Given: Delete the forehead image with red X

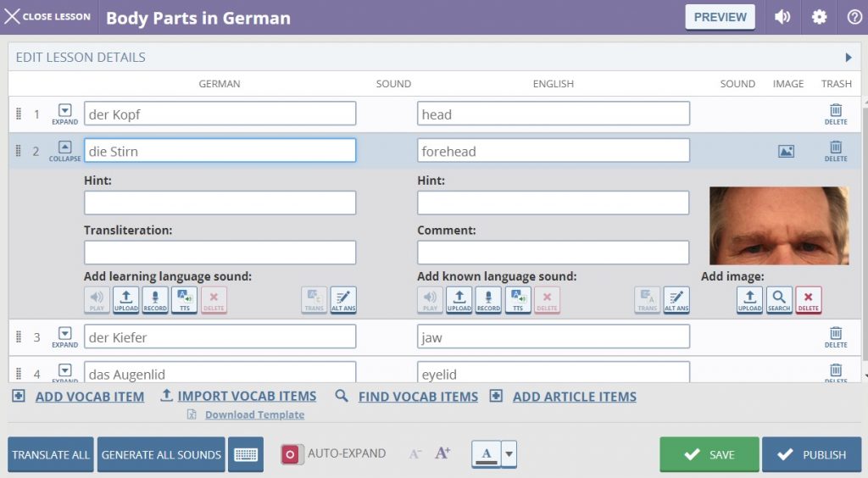Looking at the screenshot, I should tap(808, 300).
